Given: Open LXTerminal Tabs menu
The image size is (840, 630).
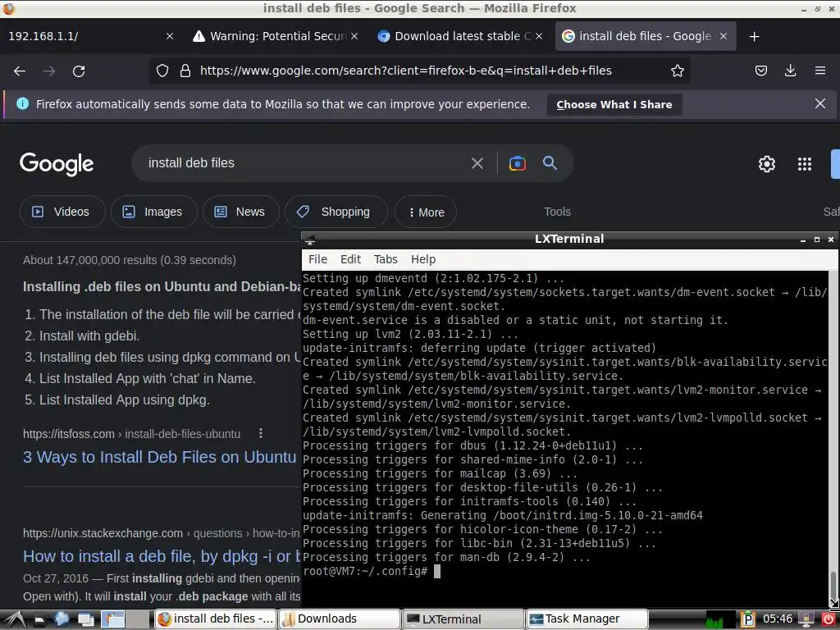Looking at the screenshot, I should click(x=386, y=259).
